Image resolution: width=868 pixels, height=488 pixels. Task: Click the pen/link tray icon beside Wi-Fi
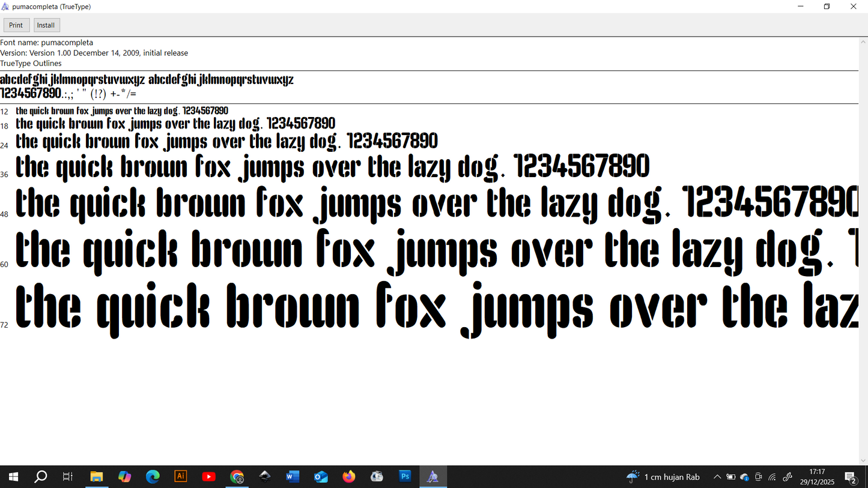coord(788,477)
